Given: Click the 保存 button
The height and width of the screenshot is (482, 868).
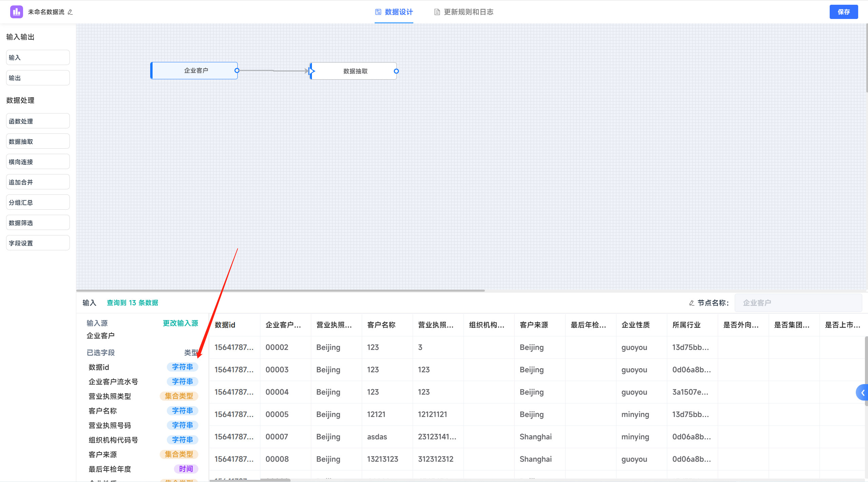Looking at the screenshot, I should click(x=844, y=12).
